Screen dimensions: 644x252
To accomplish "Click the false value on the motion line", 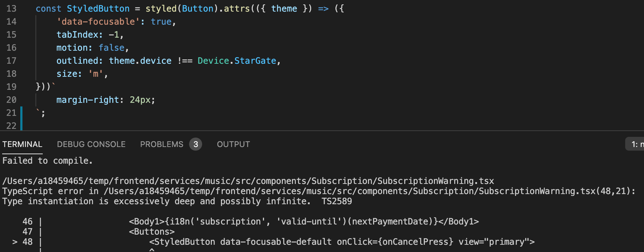I will 111,47.
